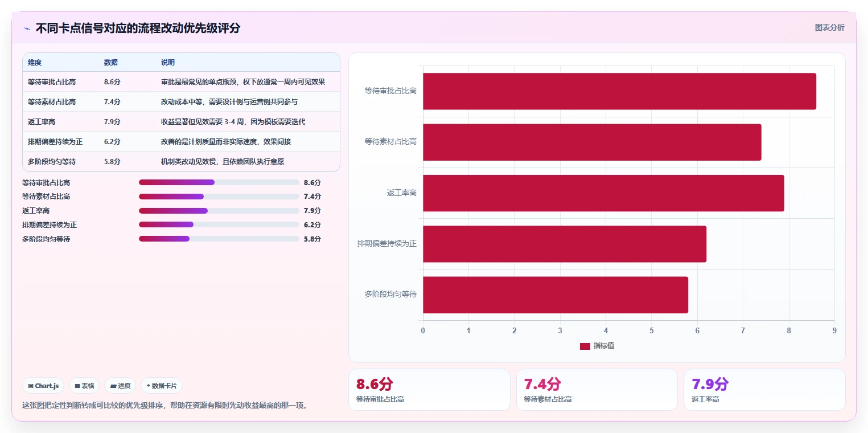Click the 排期偏差持续为正 progress bar
Image resolution: width=868 pixels, height=433 pixels.
click(219, 224)
